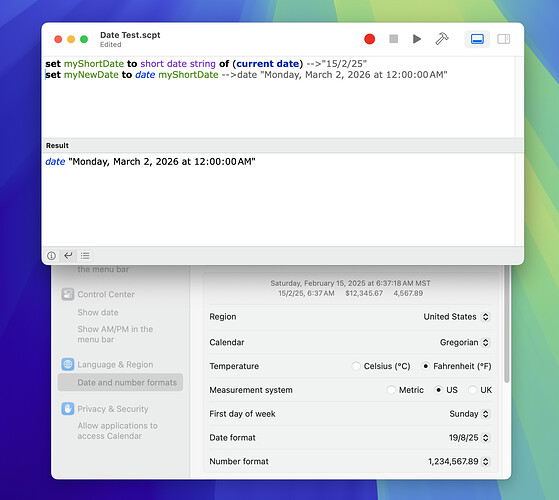
Task: Show the log list icon
Action: (x=85, y=256)
